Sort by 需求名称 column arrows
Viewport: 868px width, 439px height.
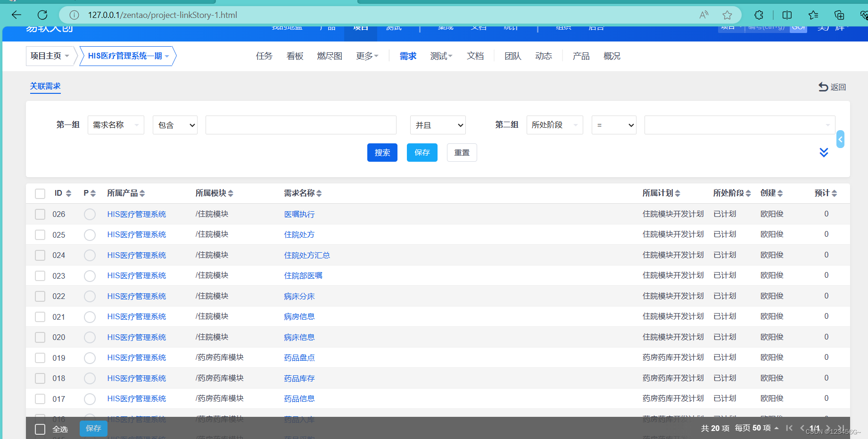pos(319,193)
